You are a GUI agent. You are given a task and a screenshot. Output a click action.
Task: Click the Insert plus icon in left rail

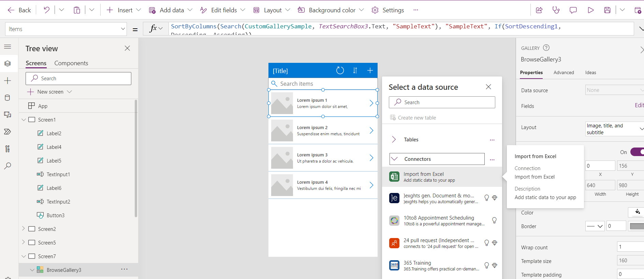pos(8,81)
